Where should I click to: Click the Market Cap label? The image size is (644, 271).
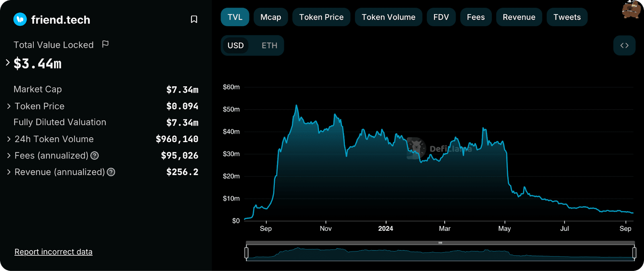pos(38,89)
